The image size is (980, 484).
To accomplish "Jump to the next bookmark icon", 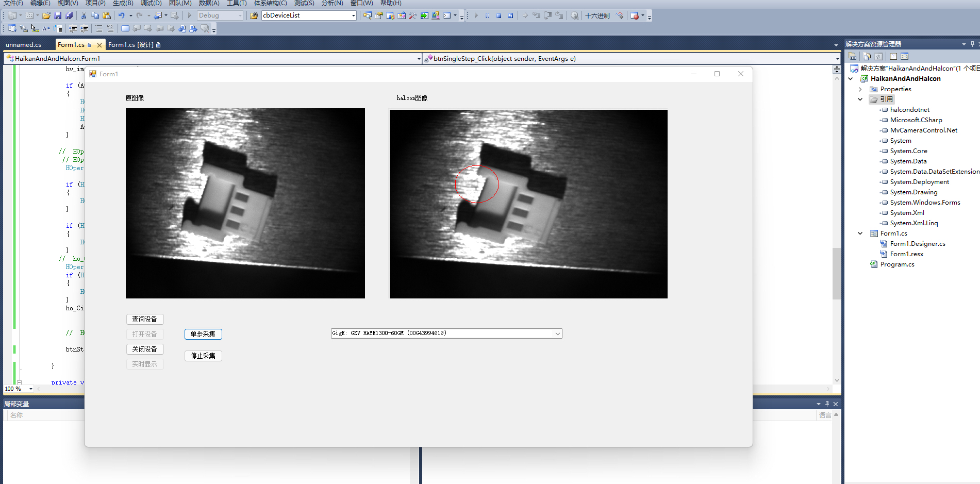I will pos(148,29).
